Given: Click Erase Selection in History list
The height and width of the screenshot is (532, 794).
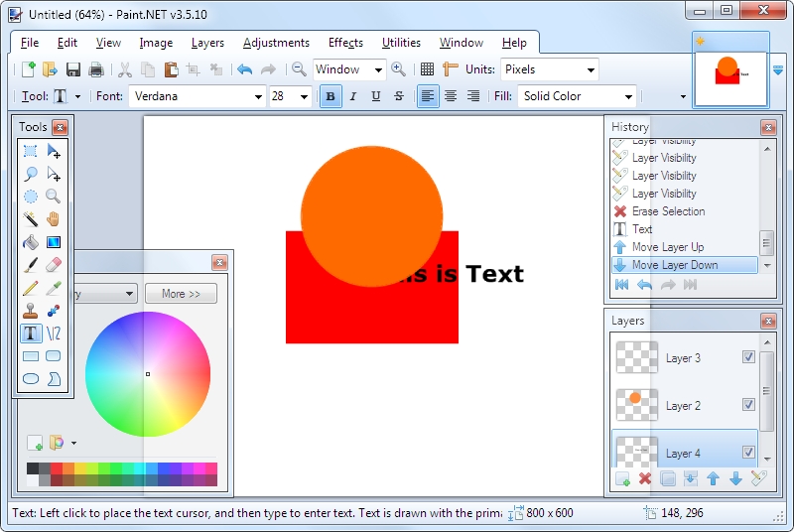Looking at the screenshot, I should (668, 211).
